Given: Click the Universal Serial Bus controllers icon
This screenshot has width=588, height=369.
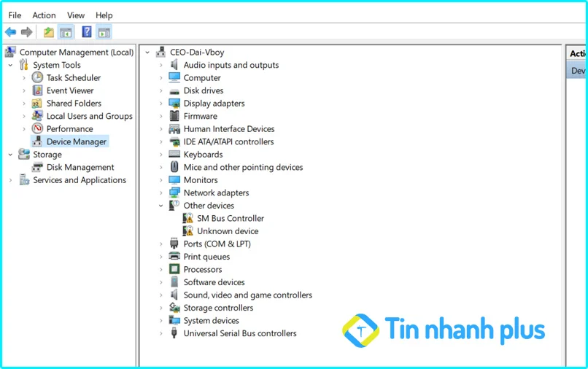Looking at the screenshot, I should pyautogui.click(x=174, y=333).
